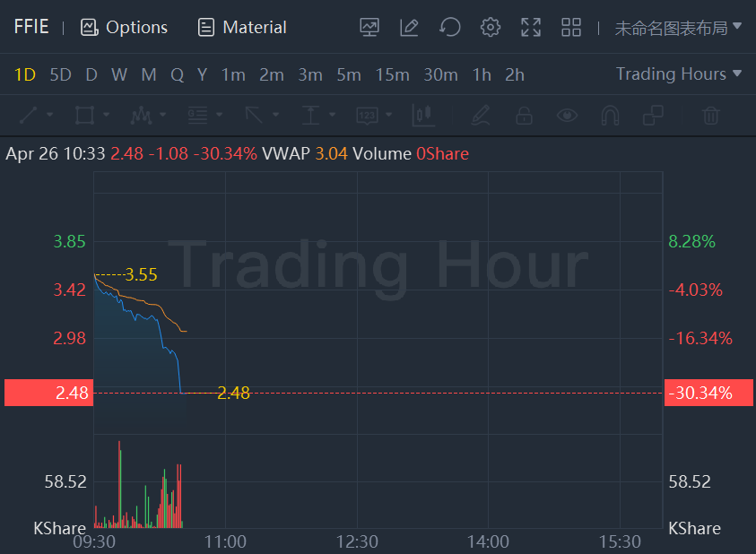Click the red 2.48 current price label
This screenshot has width=756, height=554.
point(48,393)
